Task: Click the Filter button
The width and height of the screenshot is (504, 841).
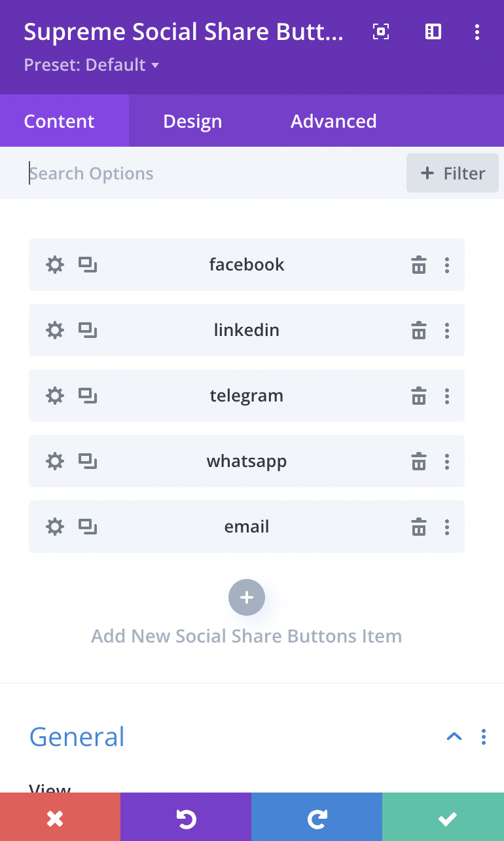Action: point(452,173)
